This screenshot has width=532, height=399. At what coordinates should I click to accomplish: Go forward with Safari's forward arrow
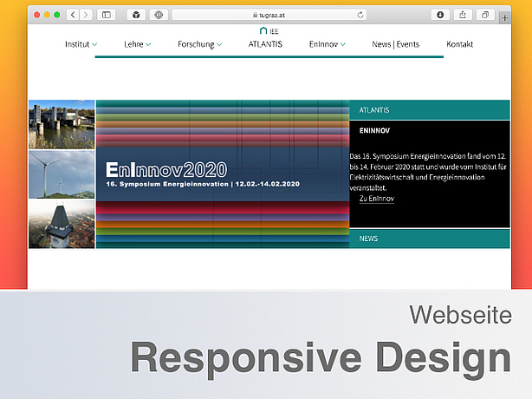[x=86, y=15]
